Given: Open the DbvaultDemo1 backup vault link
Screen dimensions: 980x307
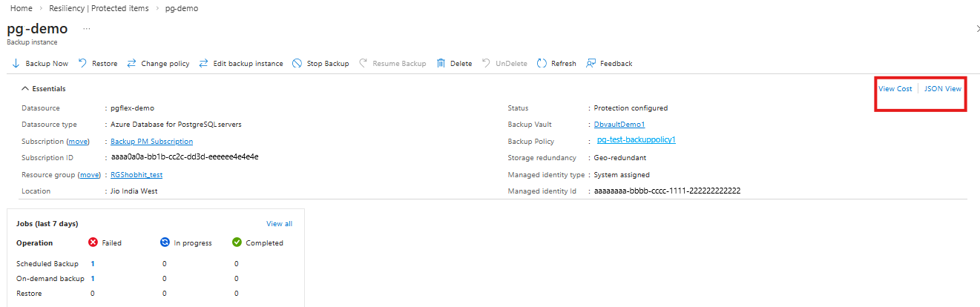Looking at the screenshot, I should coord(619,125).
